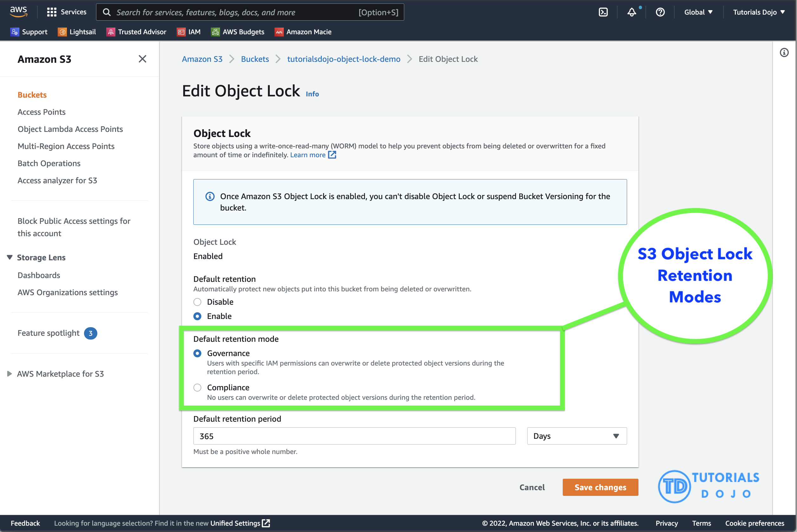Open Cookie preferences
The width and height of the screenshot is (797, 532).
(755, 523)
